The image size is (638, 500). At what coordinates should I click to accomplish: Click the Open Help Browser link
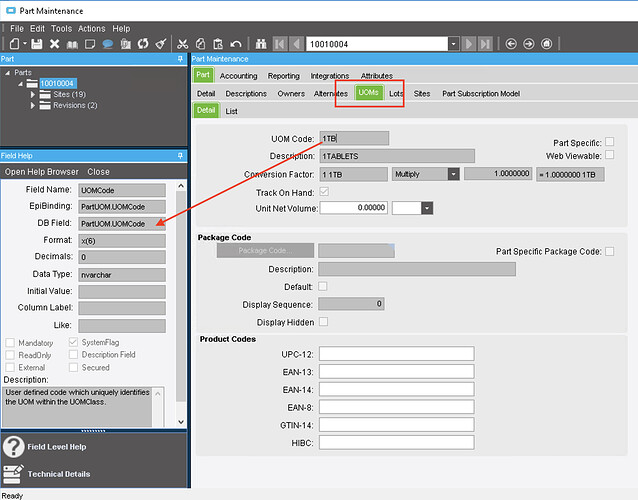pyautogui.click(x=41, y=172)
